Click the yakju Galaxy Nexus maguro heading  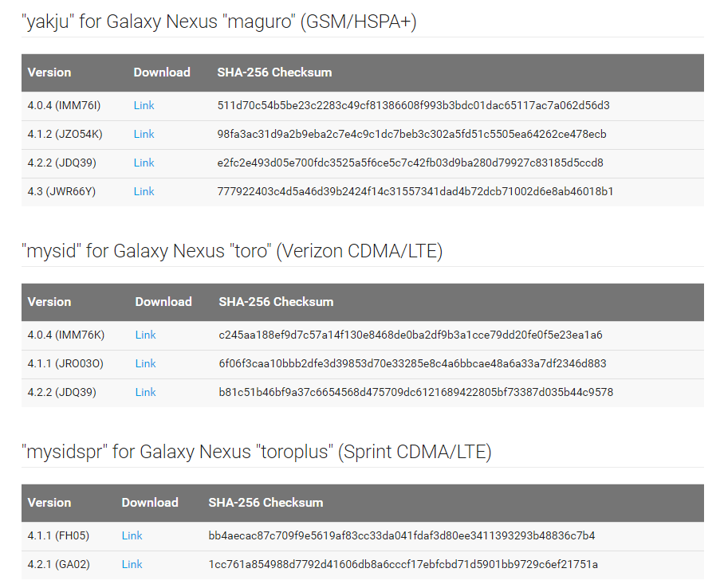[x=218, y=22]
